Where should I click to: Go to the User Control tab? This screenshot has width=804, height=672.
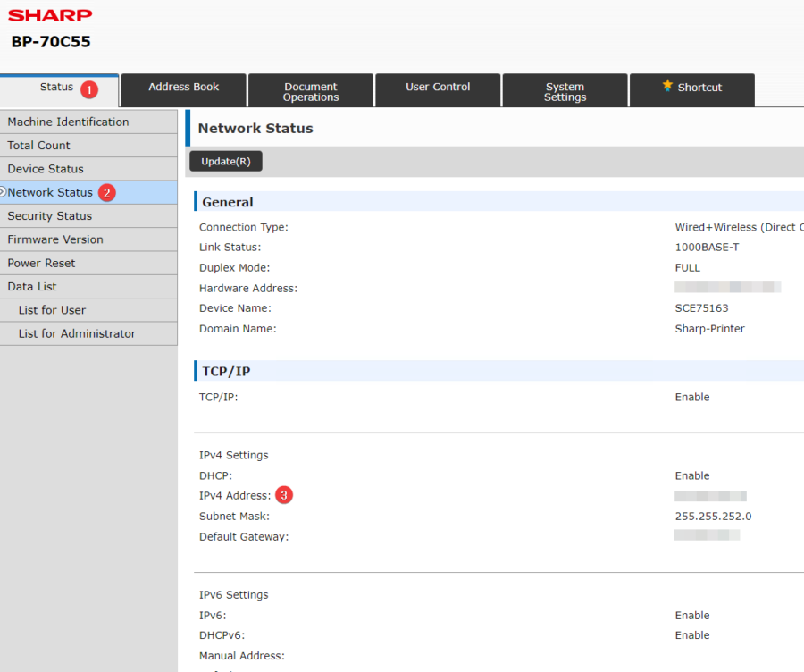[438, 88]
